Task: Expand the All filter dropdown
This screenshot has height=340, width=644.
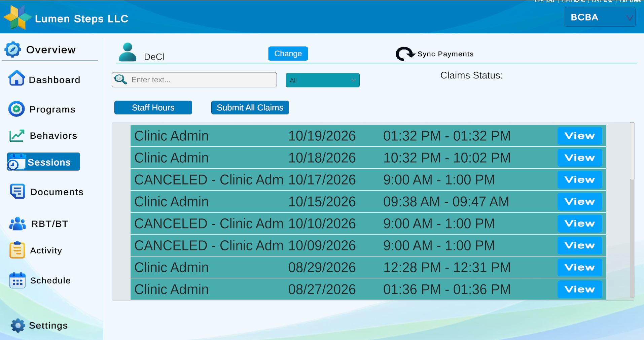Action: pyautogui.click(x=323, y=80)
